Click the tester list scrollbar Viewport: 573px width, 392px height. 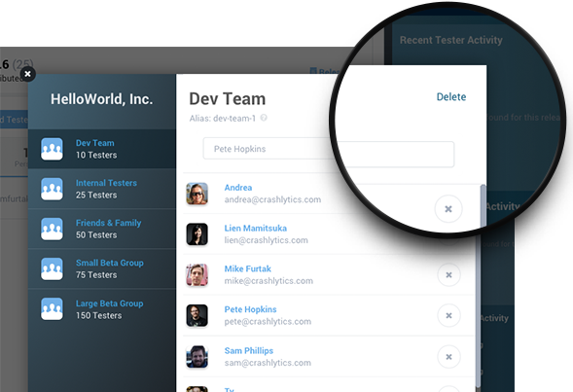(479, 285)
